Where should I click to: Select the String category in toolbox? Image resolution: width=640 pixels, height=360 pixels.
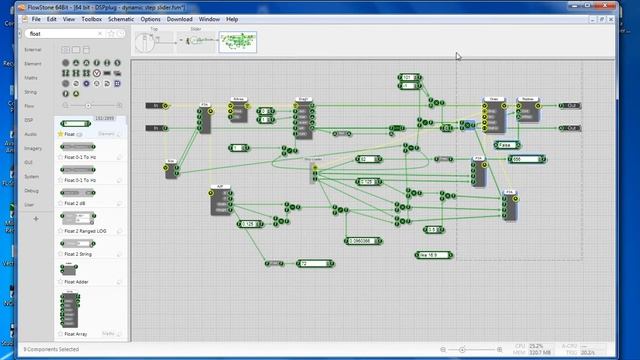[31, 92]
